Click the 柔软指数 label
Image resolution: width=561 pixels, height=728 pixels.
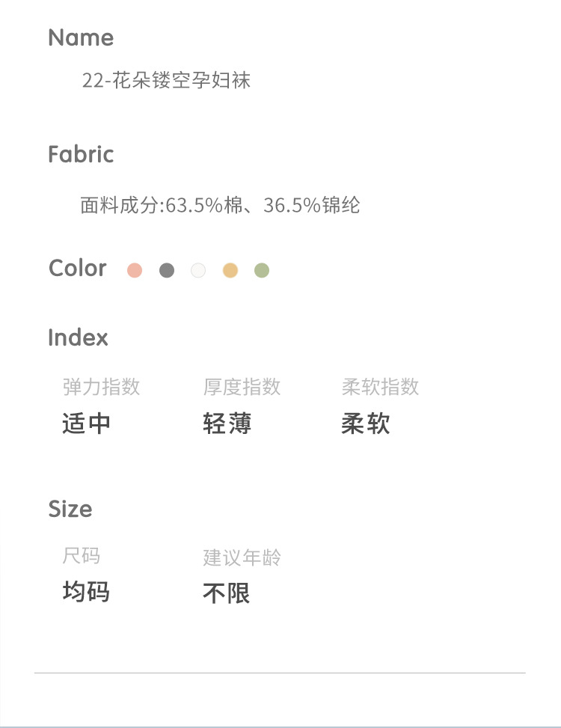(380, 387)
